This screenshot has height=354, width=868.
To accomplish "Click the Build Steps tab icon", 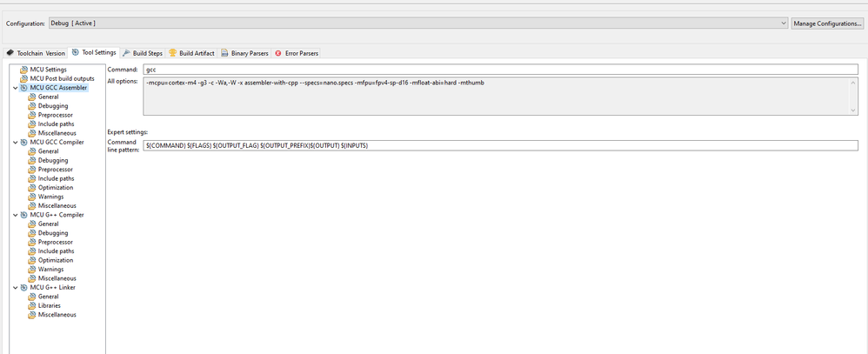I will click(x=126, y=53).
